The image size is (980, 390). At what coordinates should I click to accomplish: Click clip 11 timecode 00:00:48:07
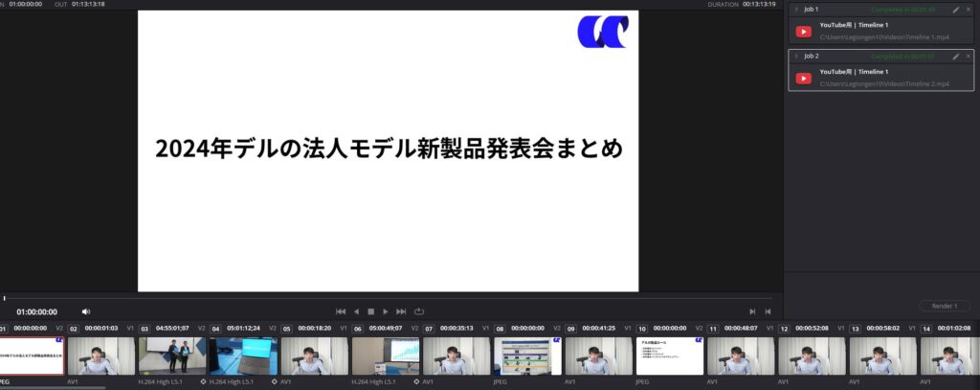742,328
